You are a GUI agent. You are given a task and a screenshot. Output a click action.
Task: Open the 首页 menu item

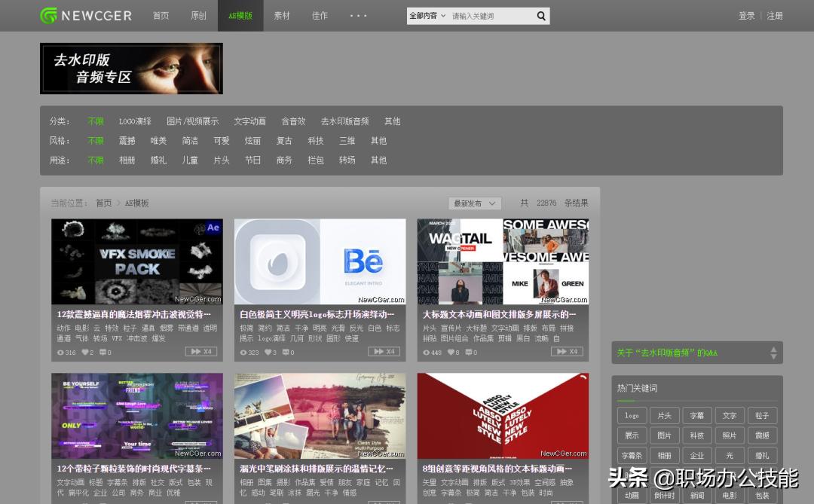pyautogui.click(x=160, y=15)
